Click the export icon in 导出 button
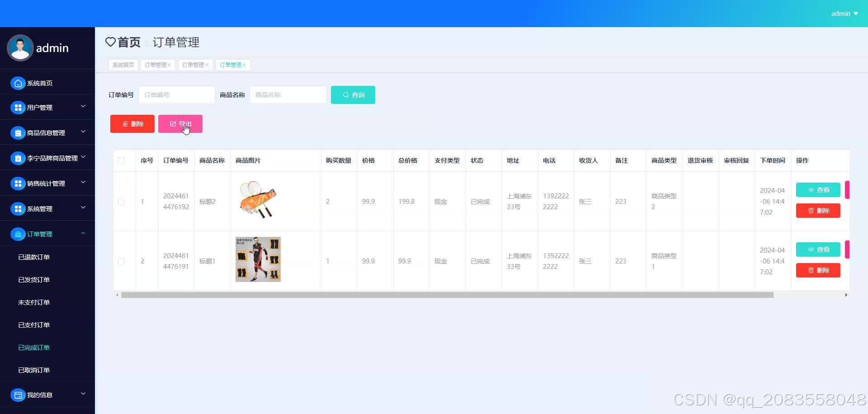The width and height of the screenshot is (868, 414). coord(173,124)
